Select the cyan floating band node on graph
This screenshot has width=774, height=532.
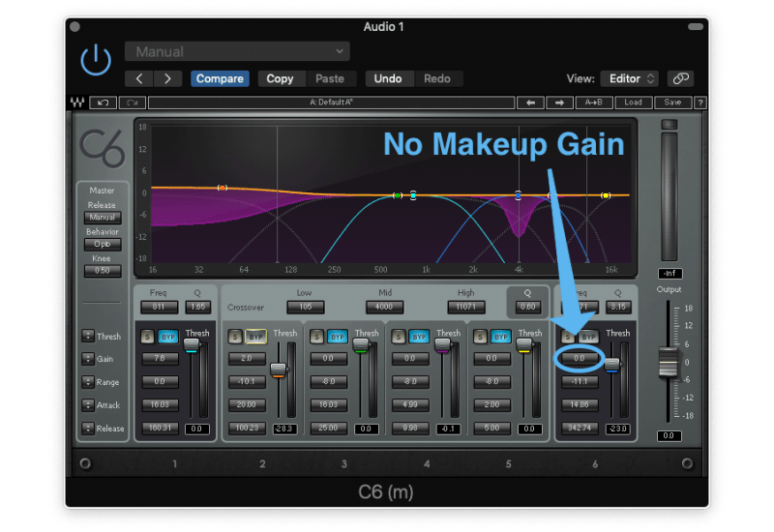tap(413, 195)
